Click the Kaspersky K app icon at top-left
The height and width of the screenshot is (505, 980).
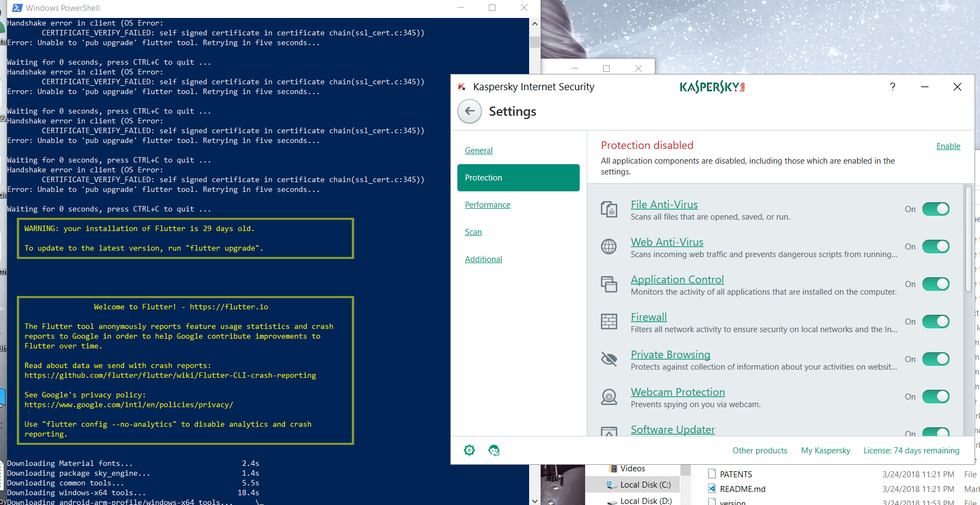click(462, 87)
